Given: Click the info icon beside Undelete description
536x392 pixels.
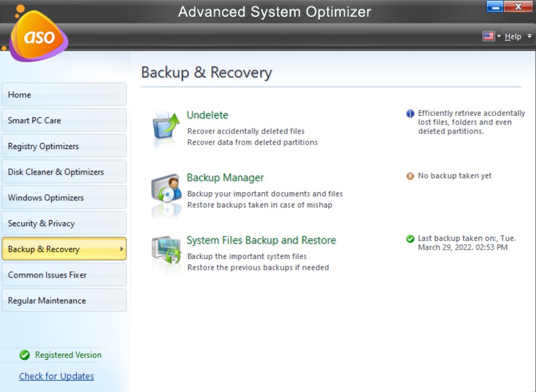Looking at the screenshot, I should [410, 113].
